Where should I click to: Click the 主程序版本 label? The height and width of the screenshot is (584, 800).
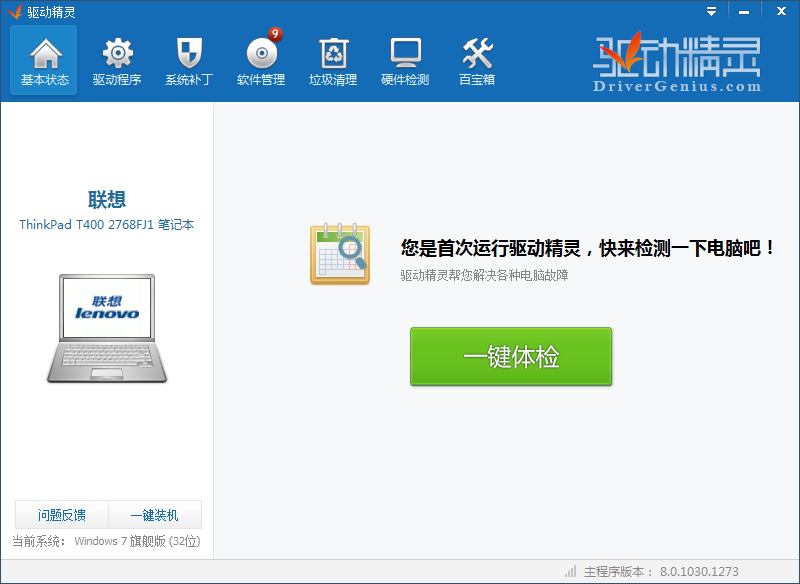tap(618, 571)
